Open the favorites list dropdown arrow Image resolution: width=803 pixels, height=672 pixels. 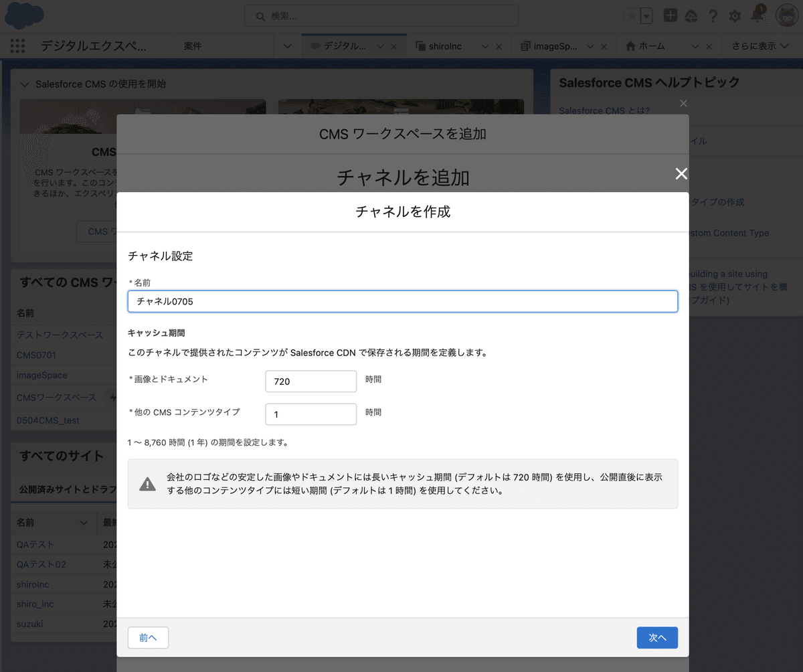coord(646,16)
